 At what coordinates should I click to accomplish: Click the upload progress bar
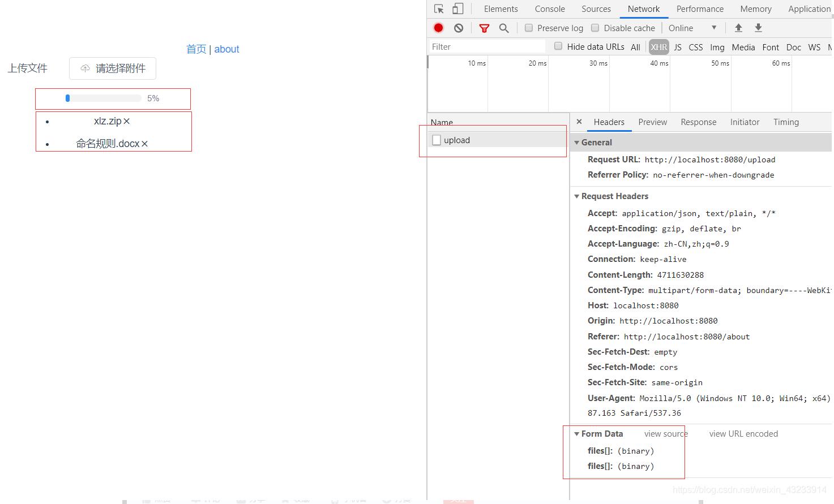pos(104,98)
